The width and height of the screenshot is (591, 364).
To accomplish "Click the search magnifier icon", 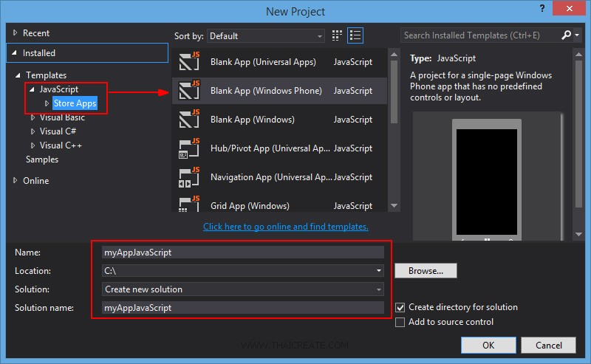I will [x=566, y=35].
